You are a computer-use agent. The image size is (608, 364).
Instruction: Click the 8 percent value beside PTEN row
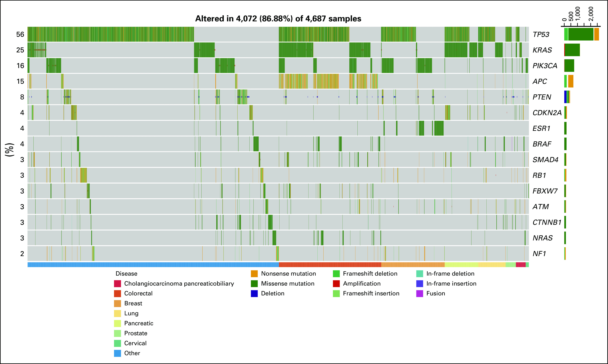pyautogui.click(x=22, y=97)
